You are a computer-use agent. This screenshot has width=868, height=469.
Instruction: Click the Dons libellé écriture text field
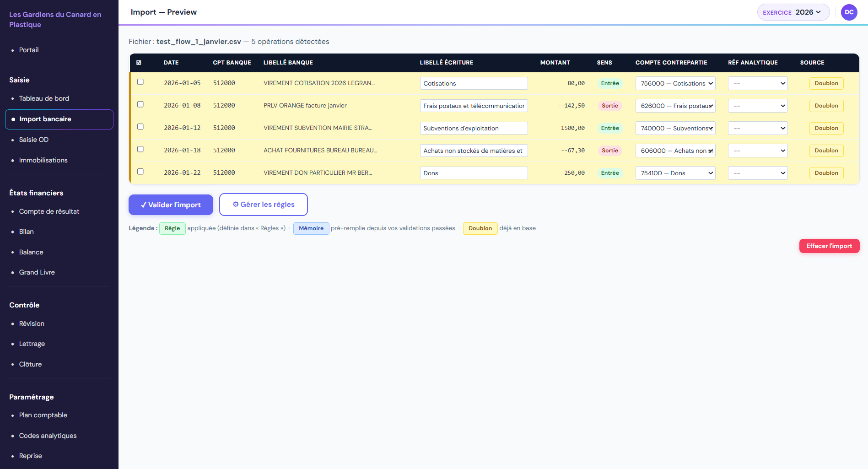click(x=473, y=173)
